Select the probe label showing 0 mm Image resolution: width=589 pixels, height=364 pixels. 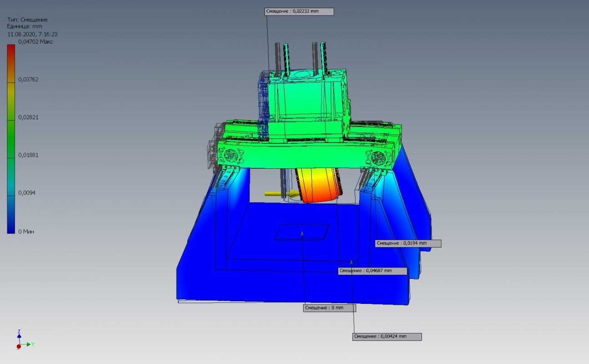pyautogui.click(x=330, y=308)
